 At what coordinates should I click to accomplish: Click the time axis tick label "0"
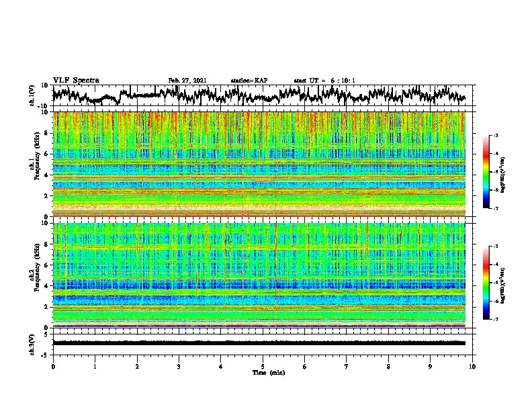tap(53, 367)
